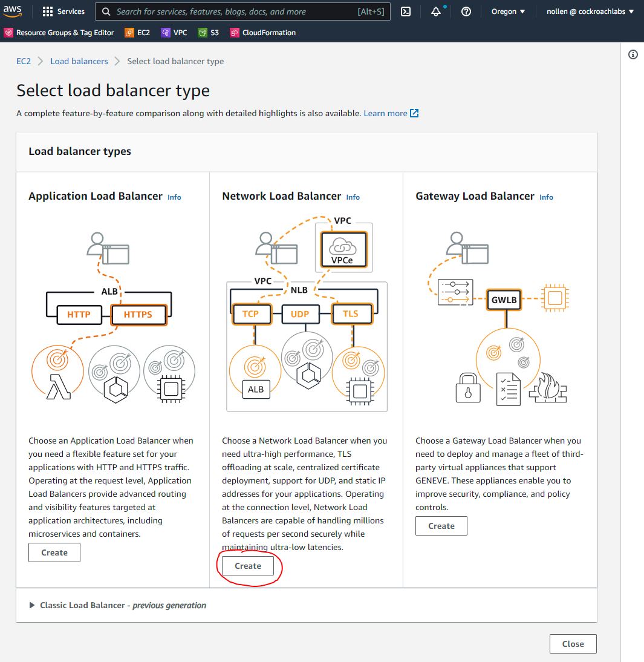
Task: Open the info panel circle icon
Action: 633,54
